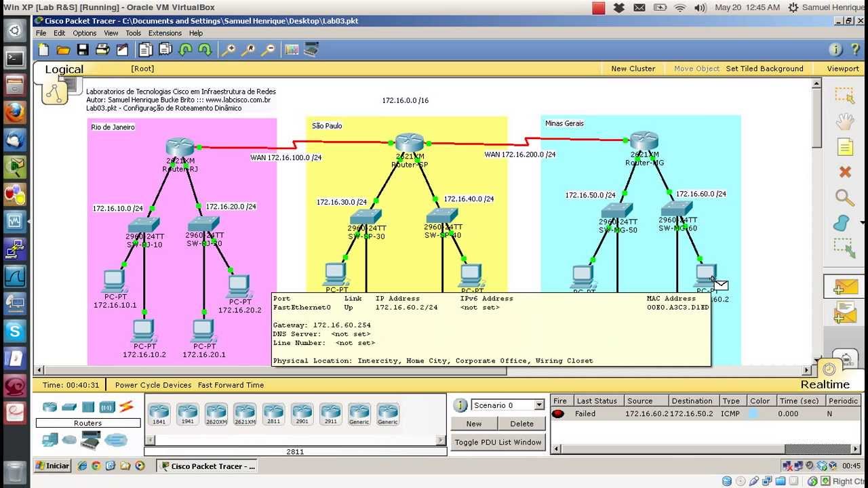868x488 pixels.
Task: Click the PDU color swatch cell
Action: [x=753, y=413]
